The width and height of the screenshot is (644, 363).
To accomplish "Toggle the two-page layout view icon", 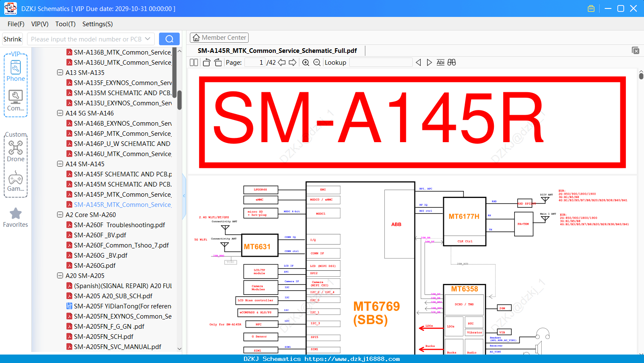I will pyautogui.click(x=194, y=63).
